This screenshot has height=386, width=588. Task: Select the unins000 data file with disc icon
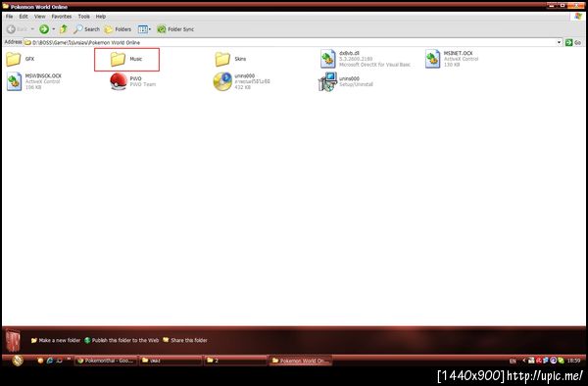point(222,81)
